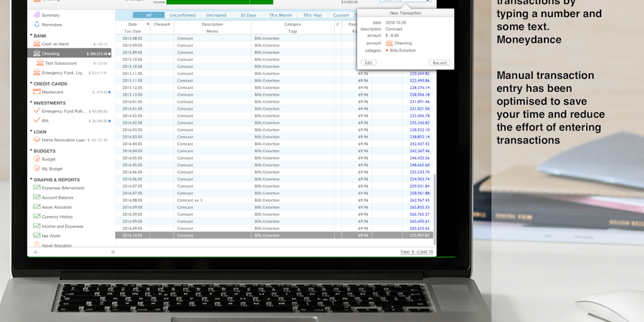Click Edit in New Transaction popup
This screenshot has height=322, width=644.
coord(369,63)
